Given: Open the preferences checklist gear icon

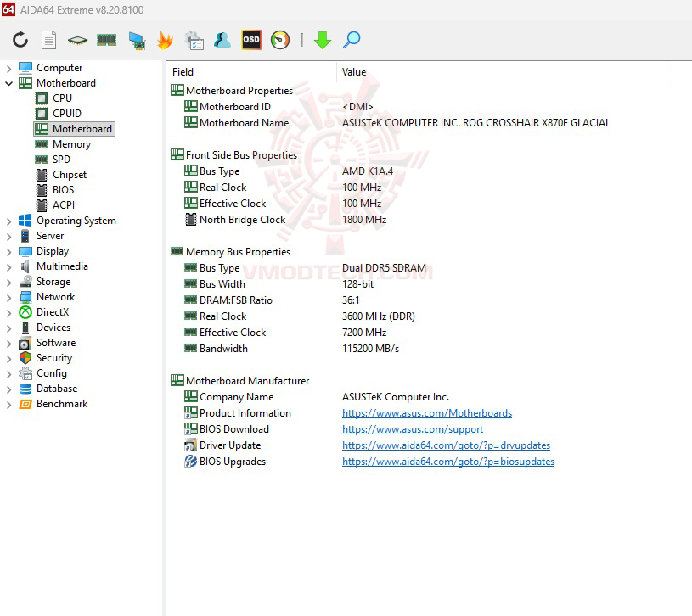Looking at the screenshot, I should [194, 40].
